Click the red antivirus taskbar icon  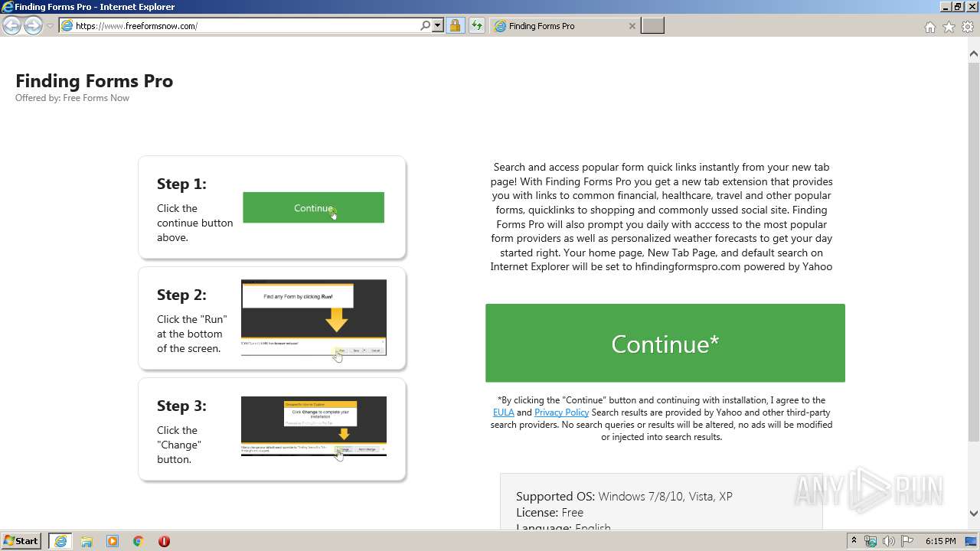click(x=164, y=541)
